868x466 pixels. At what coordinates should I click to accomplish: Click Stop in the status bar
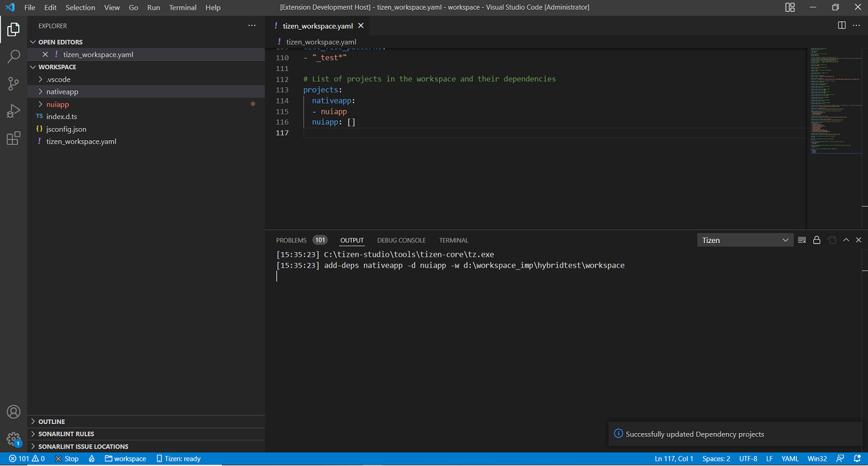click(x=66, y=458)
